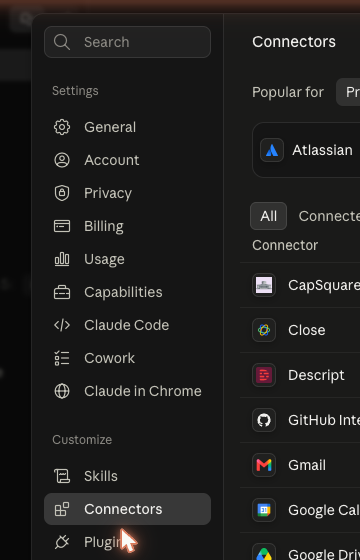Select the Descript connector name
The image size is (360, 560).
coord(316,375)
